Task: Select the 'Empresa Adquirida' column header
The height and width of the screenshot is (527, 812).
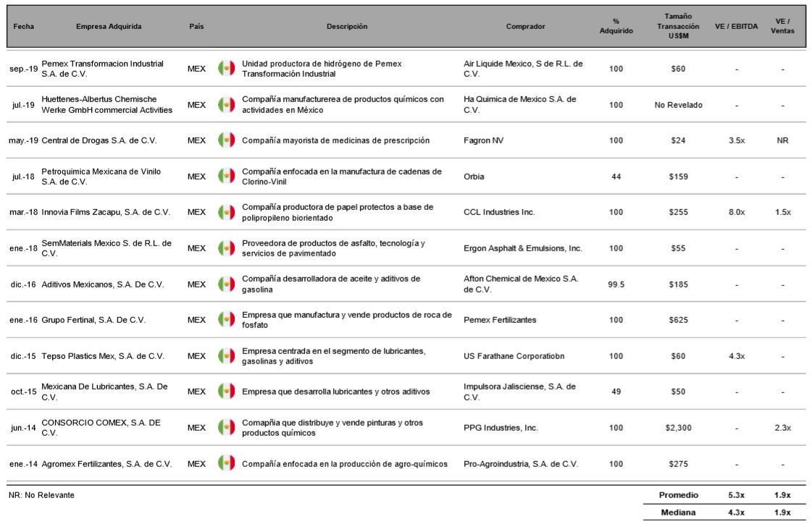Action: (x=109, y=26)
